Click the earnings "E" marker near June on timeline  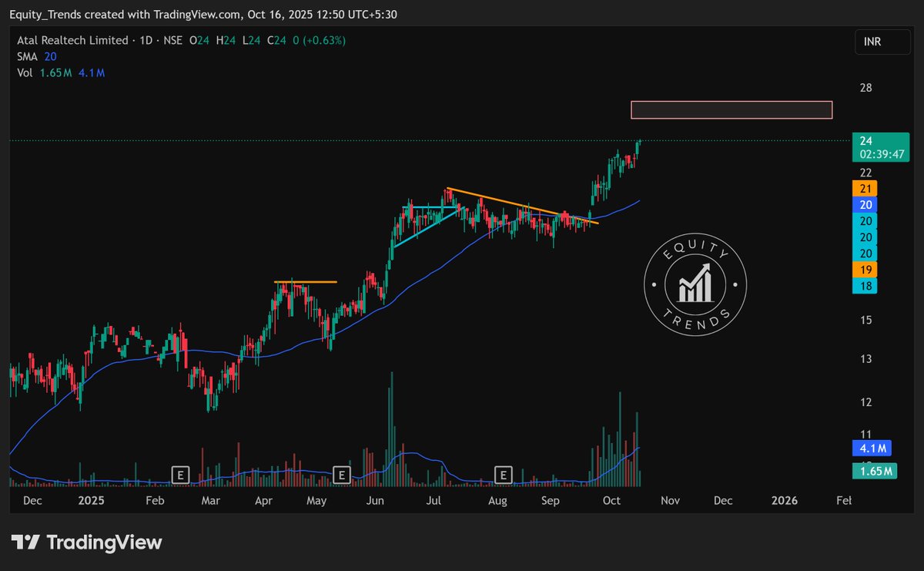tap(341, 475)
